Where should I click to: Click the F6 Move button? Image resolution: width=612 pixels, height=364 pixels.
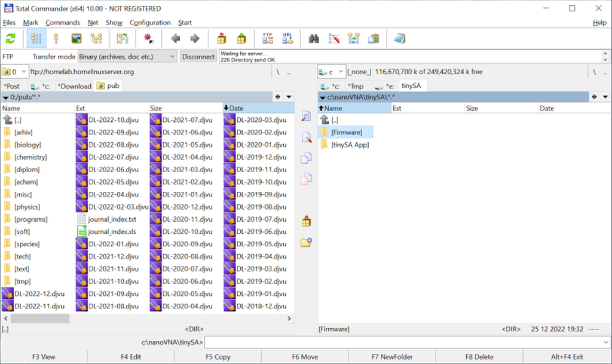(x=305, y=357)
